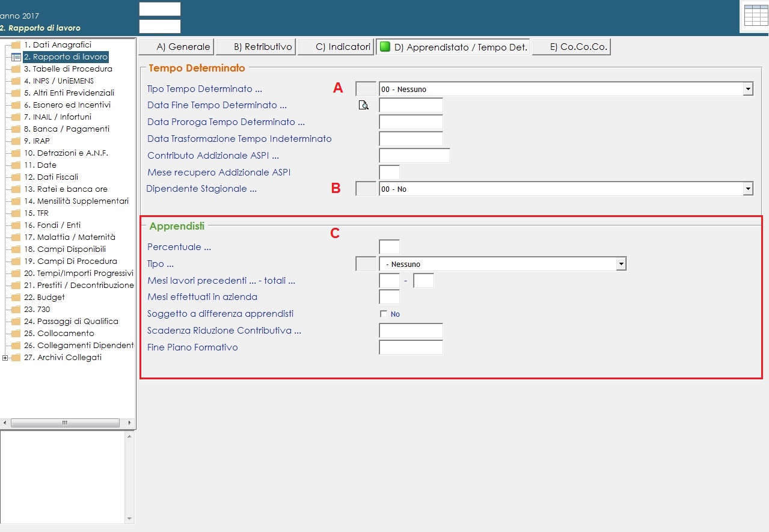Switch to the B) Retributivo tab
The height and width of the screenshot is (532, 769).
click(256, 47)
